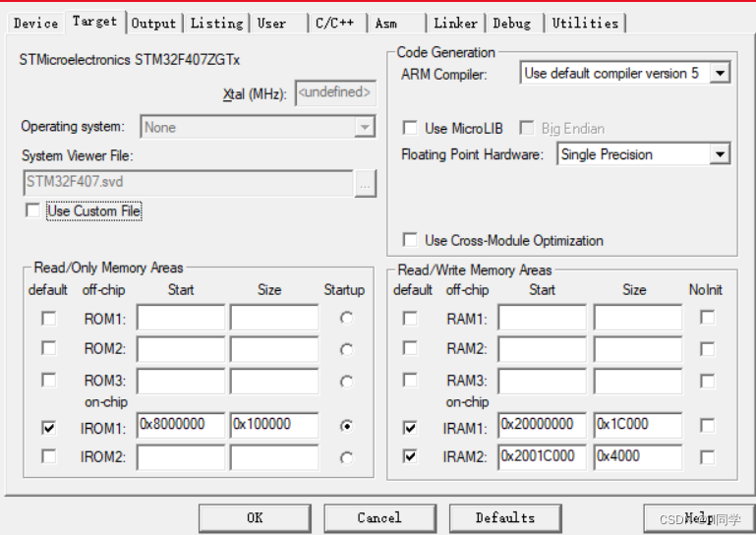Switch to the Device tab

coord(36,24)
